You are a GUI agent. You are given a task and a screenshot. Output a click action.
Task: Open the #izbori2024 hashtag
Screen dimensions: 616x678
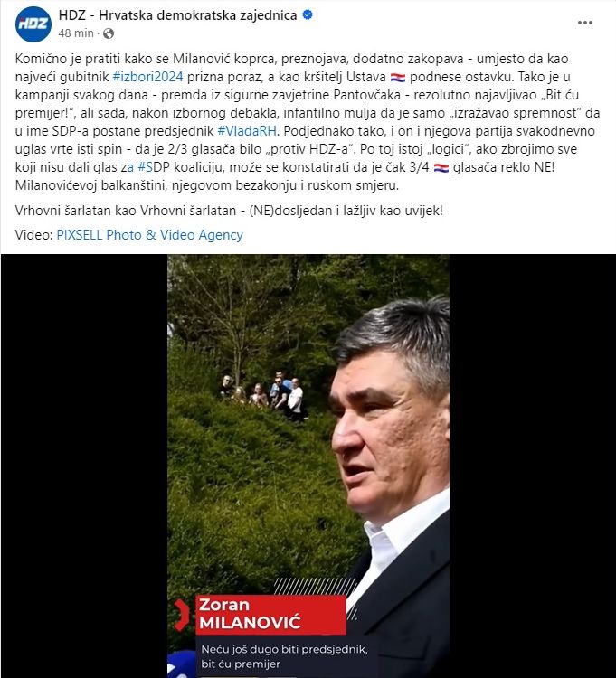(x=148, y=77)
